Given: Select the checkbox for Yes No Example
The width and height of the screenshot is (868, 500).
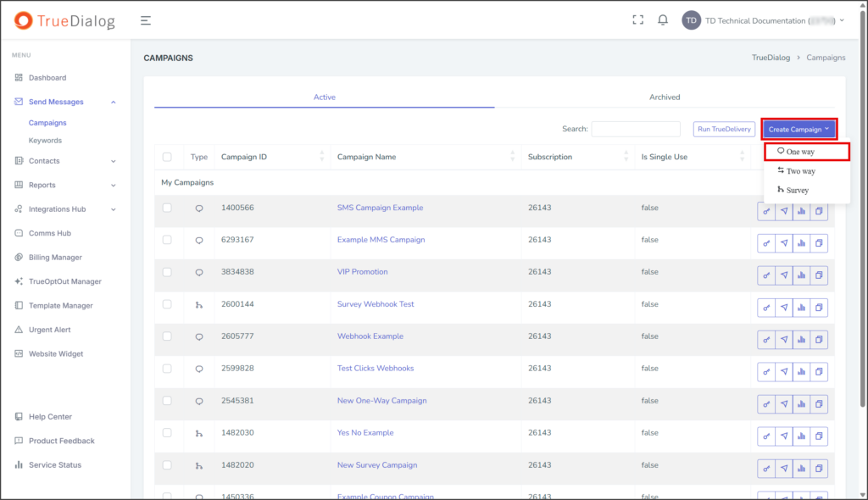Looking at the screenshot, I should click(167, 432).
